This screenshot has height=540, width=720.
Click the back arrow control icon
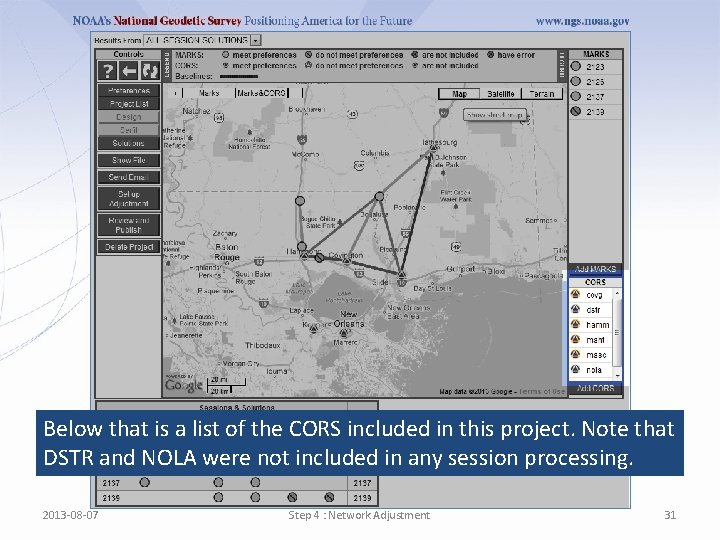click(129, 71)
